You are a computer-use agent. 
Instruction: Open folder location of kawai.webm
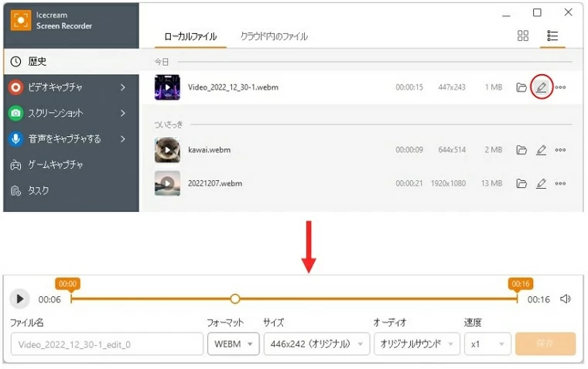[x=521, y=149]
